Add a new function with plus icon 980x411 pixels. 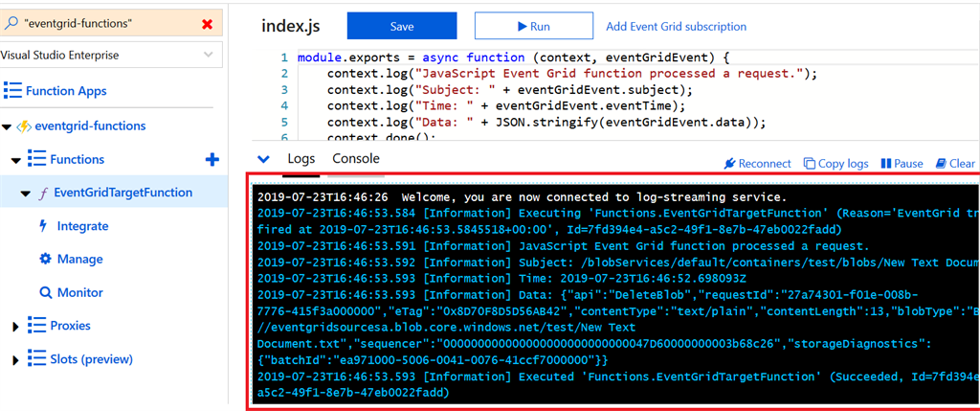212,159
